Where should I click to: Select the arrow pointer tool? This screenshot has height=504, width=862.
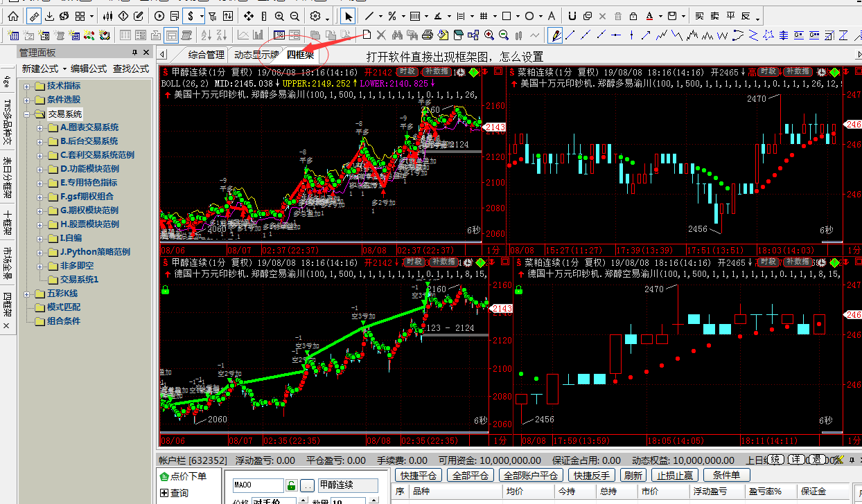[349, 16]
